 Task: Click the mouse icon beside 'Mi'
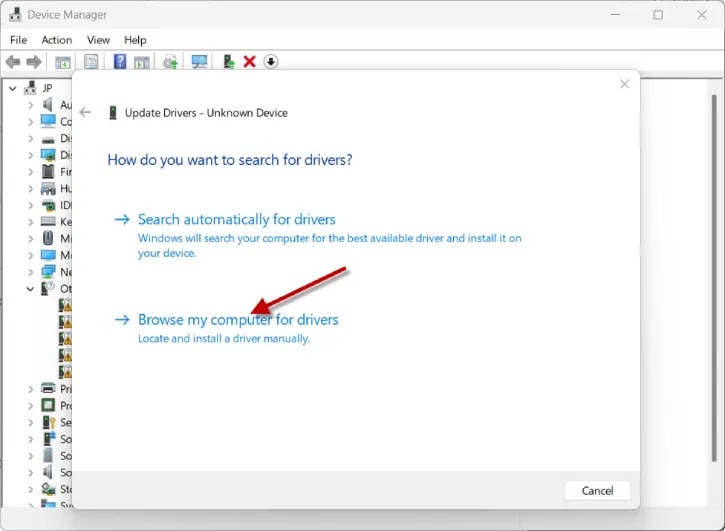click(48, 238)
